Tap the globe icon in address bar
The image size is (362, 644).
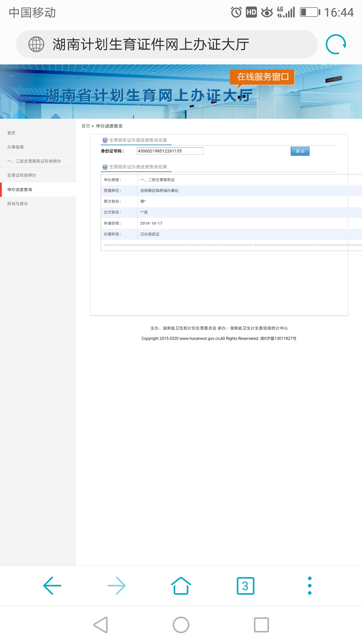[36, 44]
